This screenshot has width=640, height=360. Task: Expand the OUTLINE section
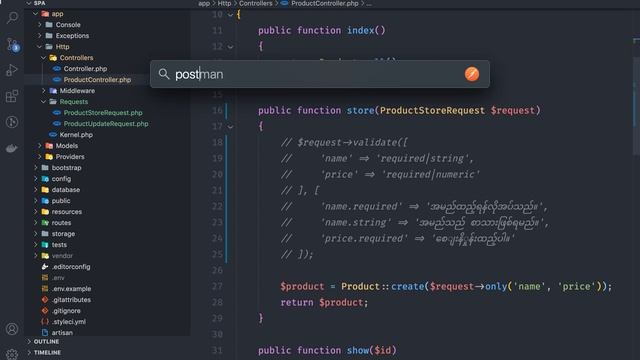[46, 342]
